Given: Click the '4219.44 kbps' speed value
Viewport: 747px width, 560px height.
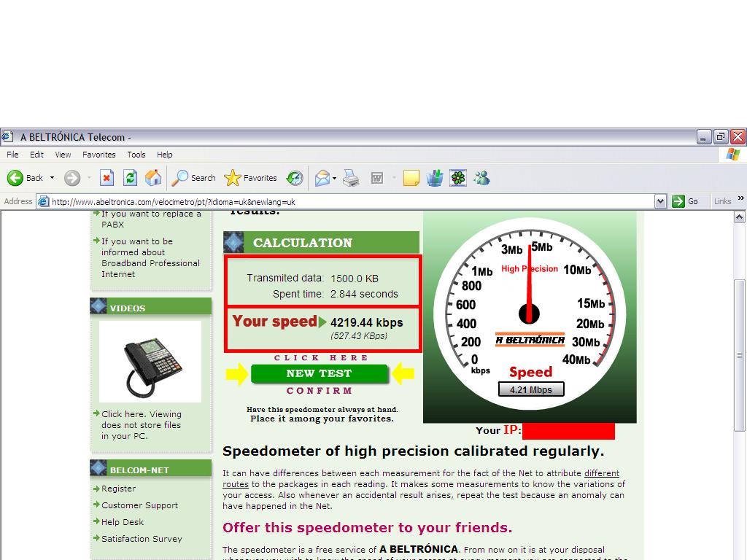Looking at the screenshot, I should 366,322.
